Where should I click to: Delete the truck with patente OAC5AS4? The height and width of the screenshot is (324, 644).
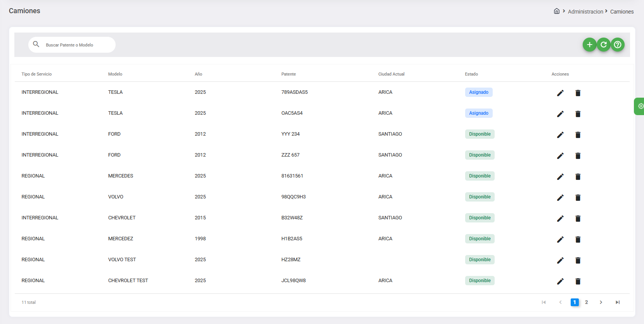(x=578, y=114)
